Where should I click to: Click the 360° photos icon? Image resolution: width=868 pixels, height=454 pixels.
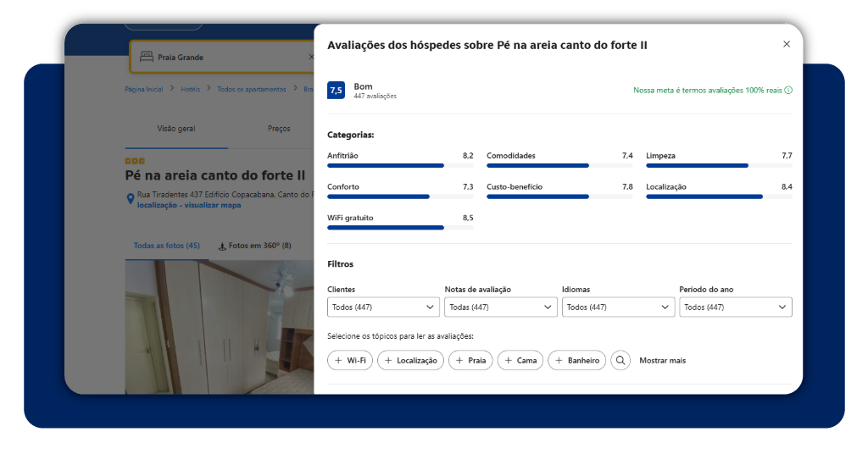(222, 246)
